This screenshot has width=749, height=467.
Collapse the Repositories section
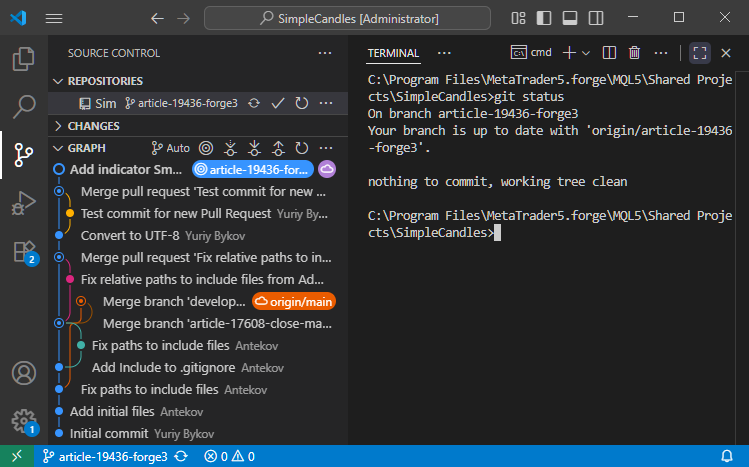[58, 81]
